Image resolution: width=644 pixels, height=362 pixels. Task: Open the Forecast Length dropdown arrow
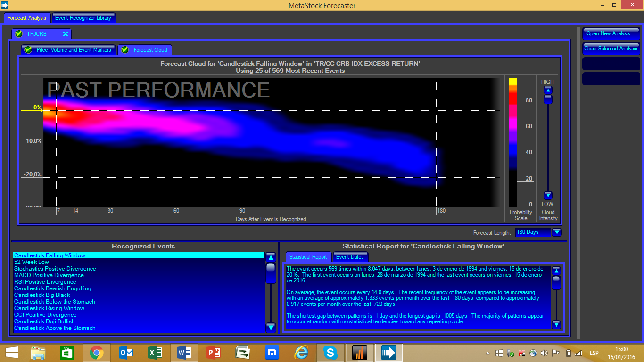(557, 232)
